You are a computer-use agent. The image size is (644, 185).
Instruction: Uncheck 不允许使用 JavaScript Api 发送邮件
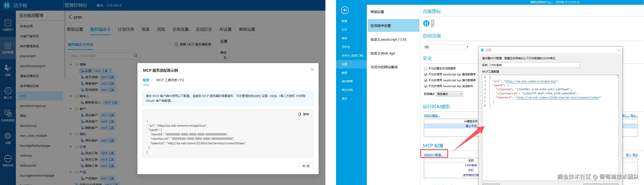click(x=425, y=86)
